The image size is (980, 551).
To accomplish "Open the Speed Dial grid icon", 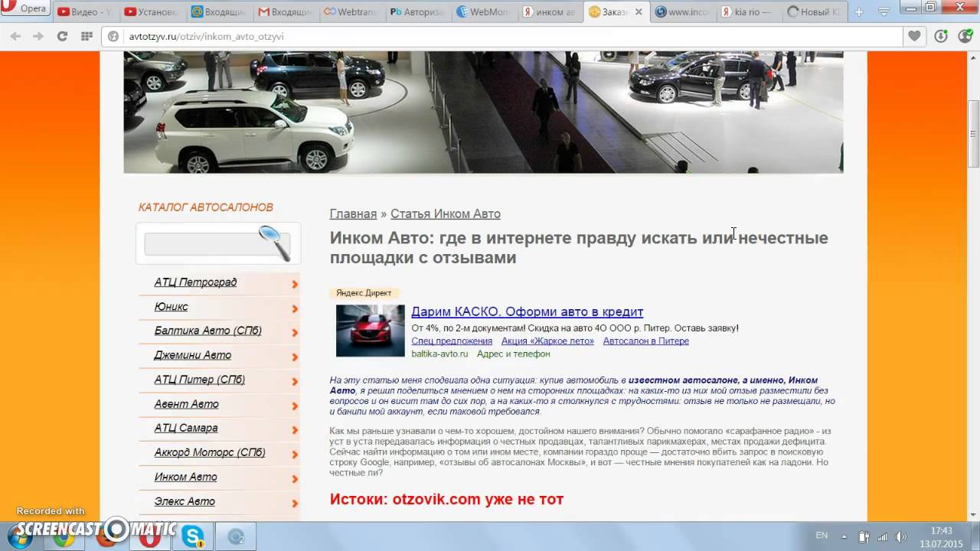I will click(87, 36).
